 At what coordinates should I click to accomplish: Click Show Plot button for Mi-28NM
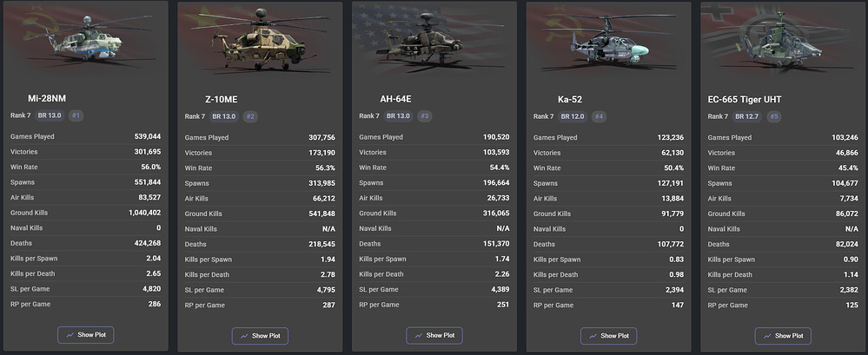pos(85,334)
